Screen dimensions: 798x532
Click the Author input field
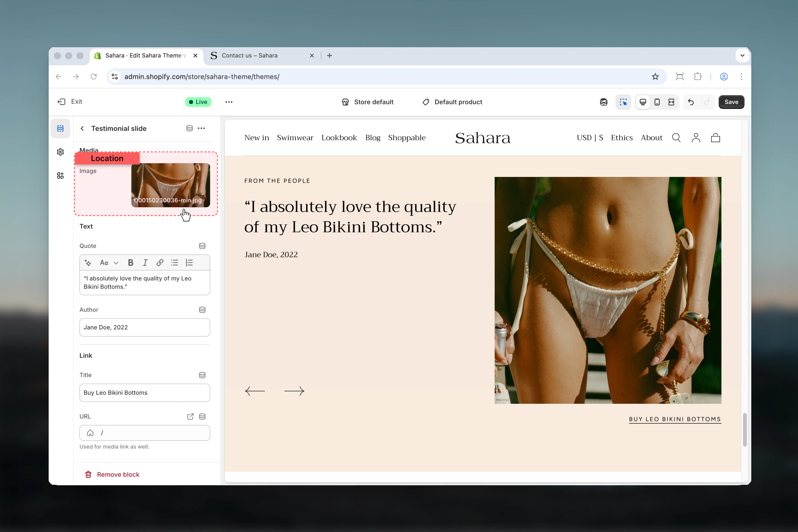pyautogui.click(x=145, y=327)
